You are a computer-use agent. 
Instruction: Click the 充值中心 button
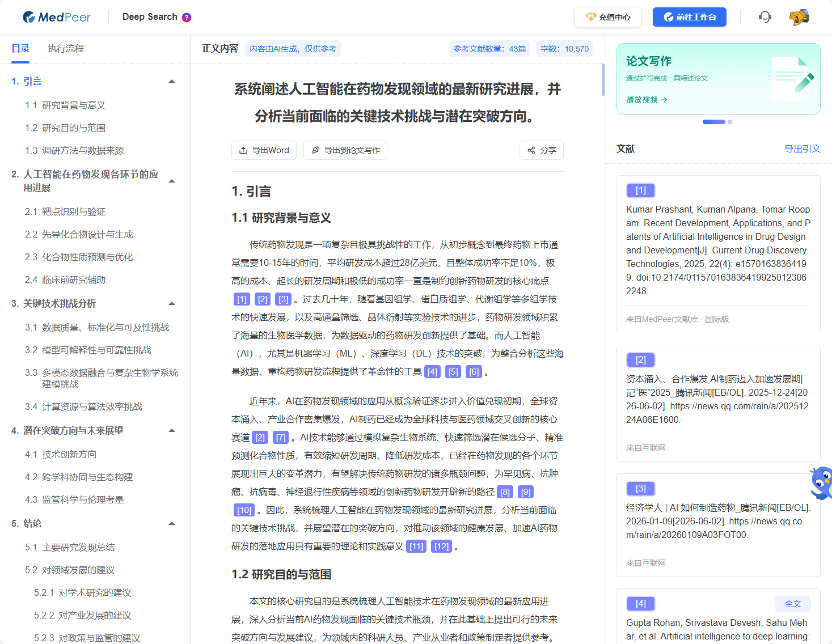[608, 17]
